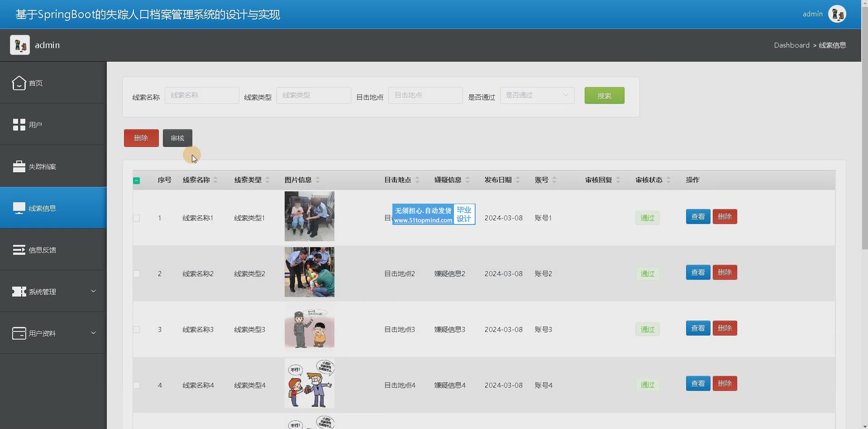Expand the 系统管理 submenu chevron
Viewport: 868px width, 429px height.
click(x=94, y=291)
